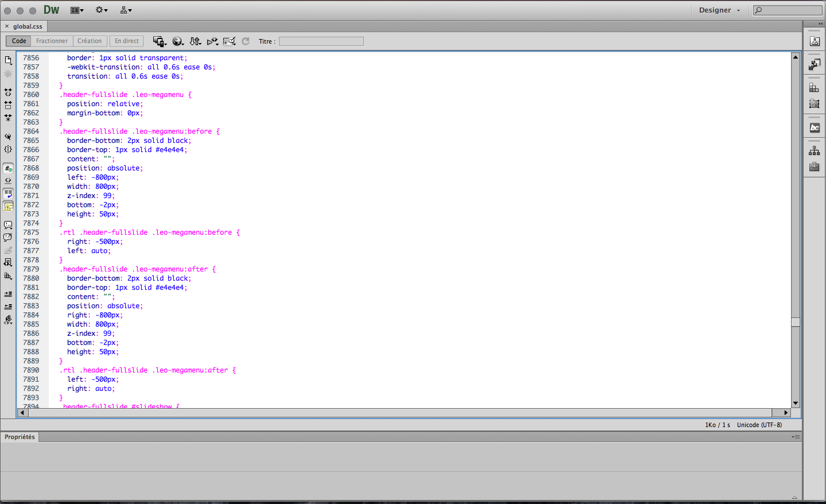The height and width of the screenshot is (504, 826).
Task: Toggle word wrap in coding toolbar
Action: (8, 193)
